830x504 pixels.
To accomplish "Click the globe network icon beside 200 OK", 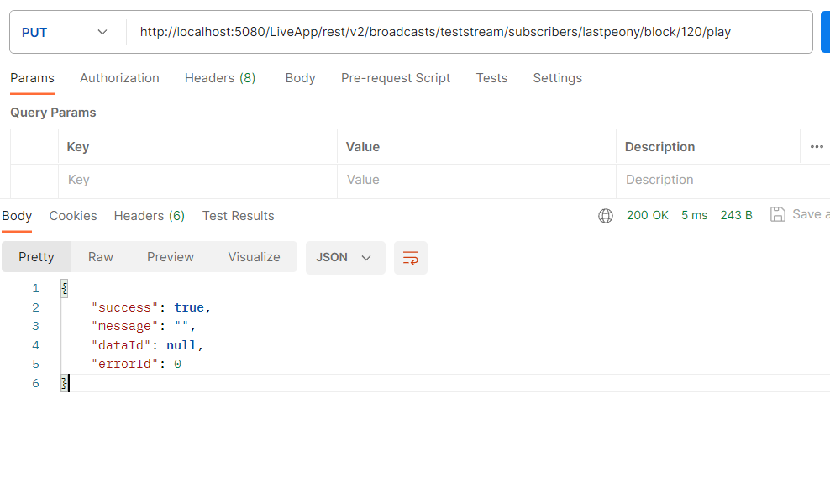I will (606, 216).
